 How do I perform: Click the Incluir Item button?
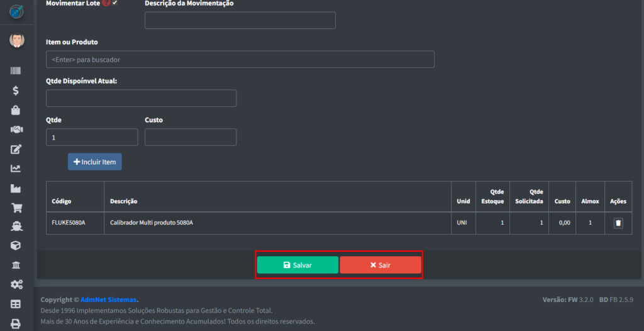point(95,162)
